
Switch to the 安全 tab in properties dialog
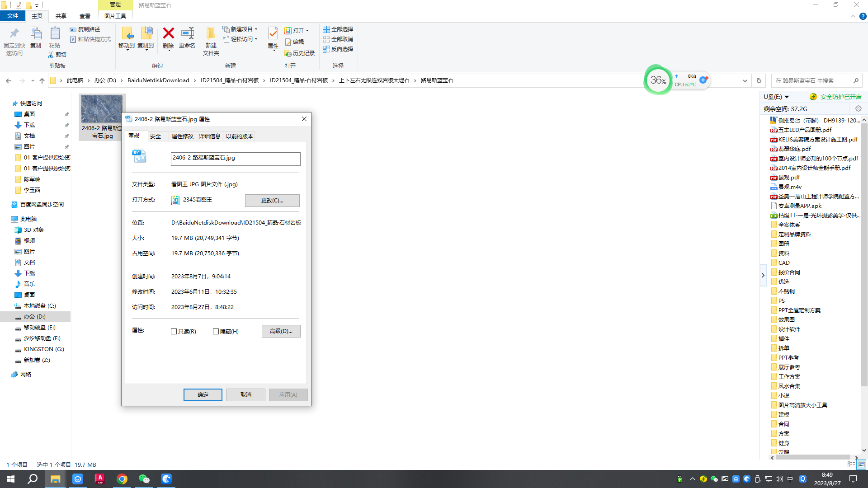pyautogui.click(x=156, y=136)
